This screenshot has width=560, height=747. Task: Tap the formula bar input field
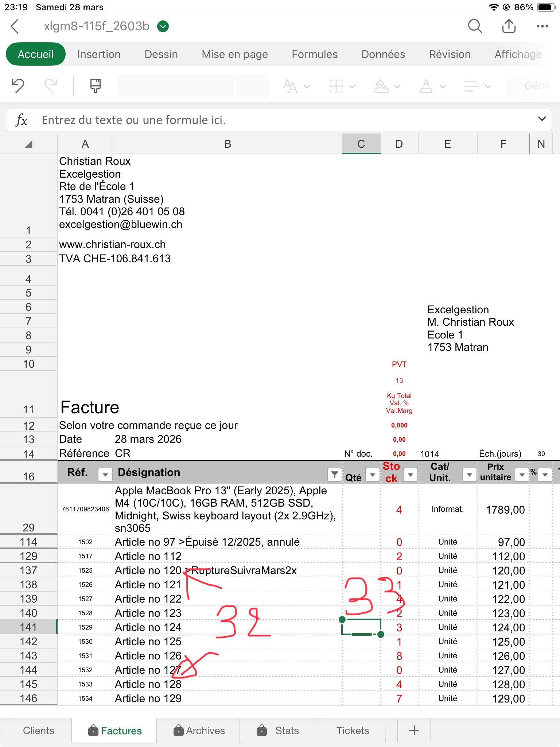pos(284,120)
